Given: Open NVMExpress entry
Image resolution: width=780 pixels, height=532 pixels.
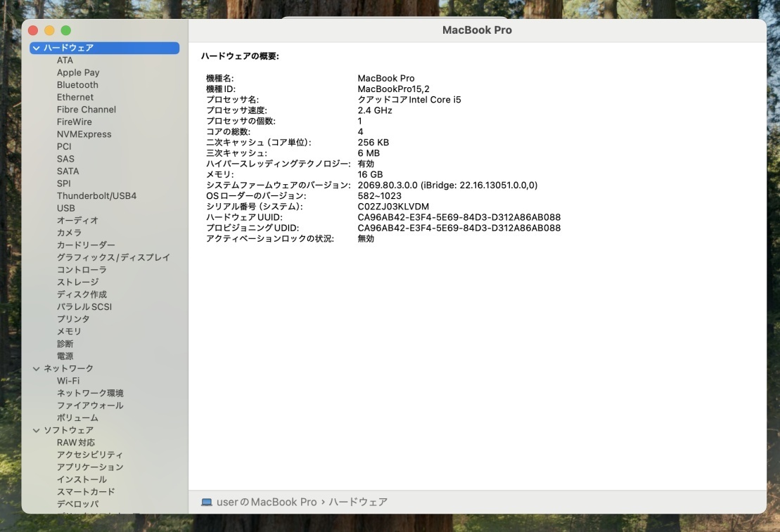Looking at the screenshot, I should [84, 134].
